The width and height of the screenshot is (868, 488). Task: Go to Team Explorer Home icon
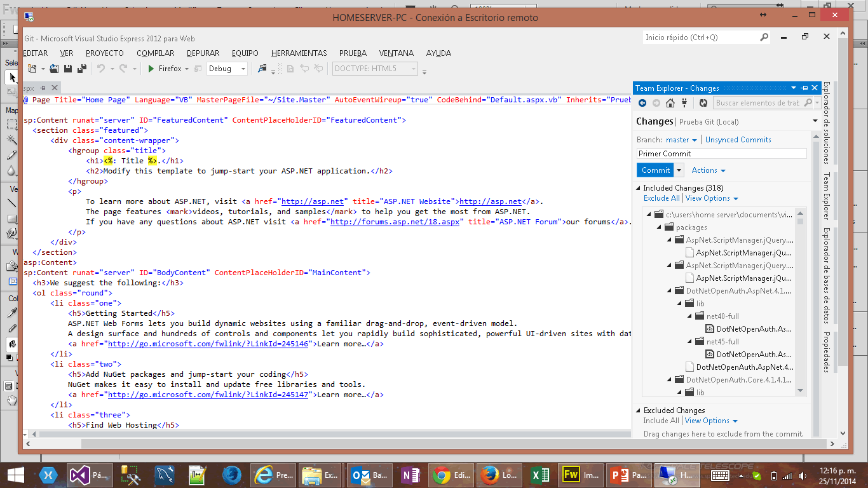click(x=670, y=103)
